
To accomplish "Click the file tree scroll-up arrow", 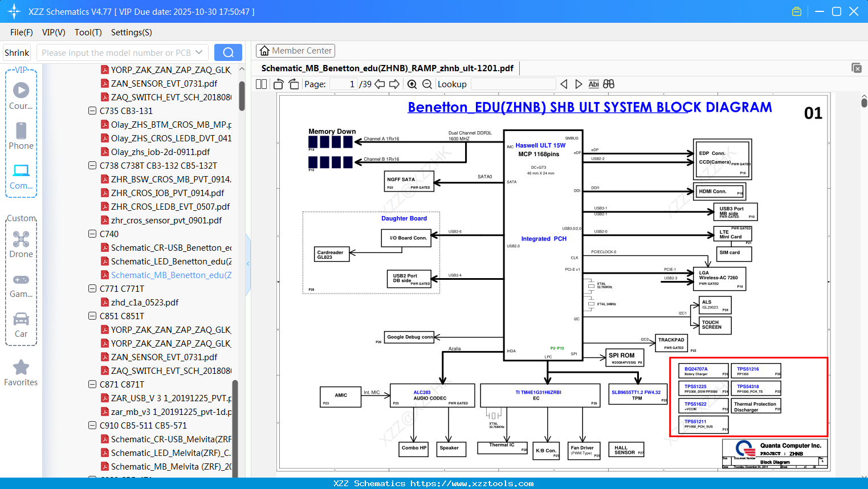I will pos(242,69).
